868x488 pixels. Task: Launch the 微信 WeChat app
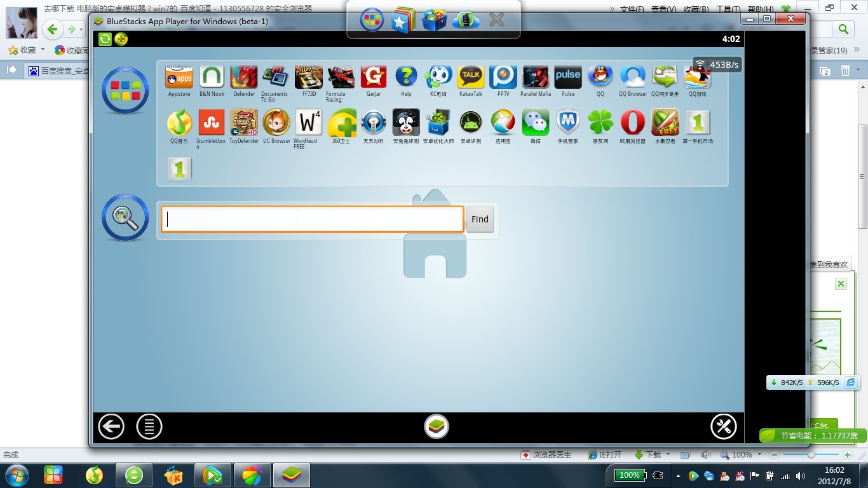[x=536, y=123]
